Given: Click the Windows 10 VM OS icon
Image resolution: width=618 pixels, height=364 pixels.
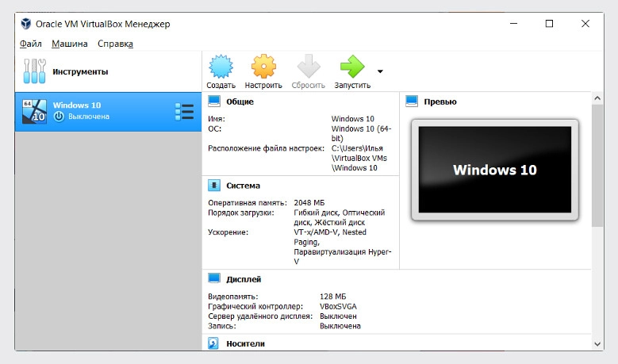Looking at the screenshot, I should tap(34, 112).
